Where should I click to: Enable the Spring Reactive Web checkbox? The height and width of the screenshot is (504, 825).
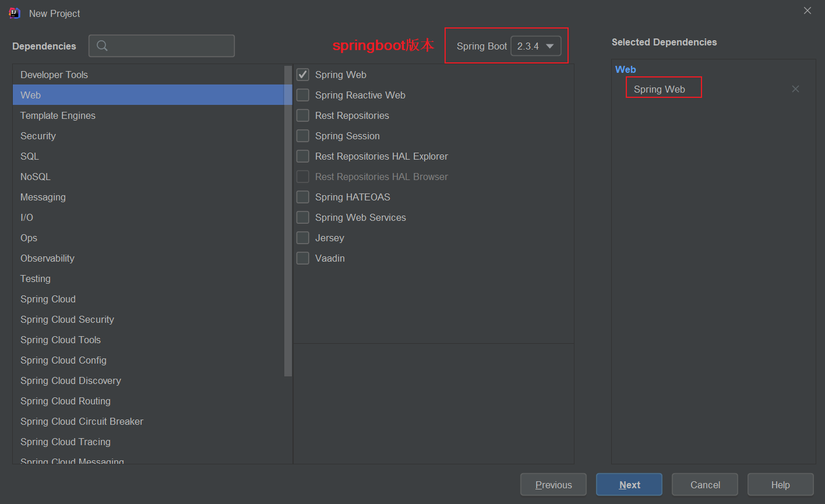pyautogui.click(x=303, y=95)
